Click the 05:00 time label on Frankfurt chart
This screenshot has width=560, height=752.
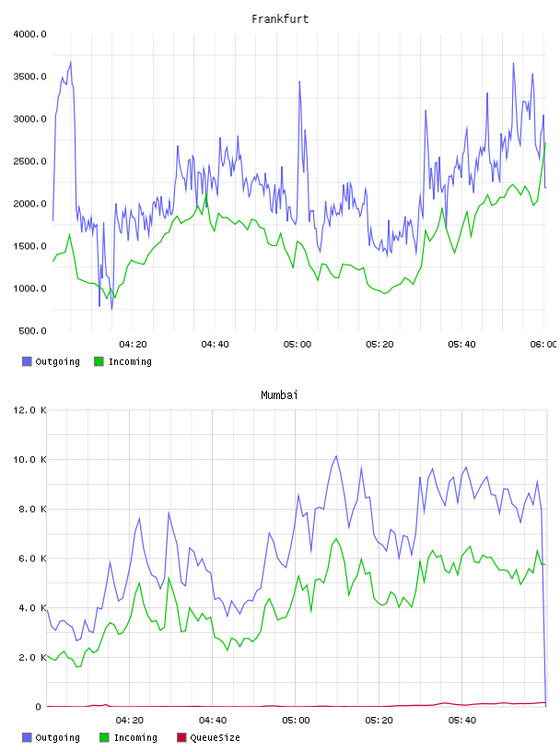tap(297, 345)
